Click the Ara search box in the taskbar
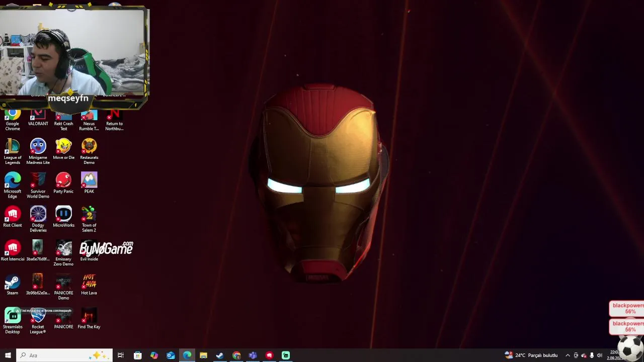The height and width of the screenshot is (362, 644). click(64, 355)
